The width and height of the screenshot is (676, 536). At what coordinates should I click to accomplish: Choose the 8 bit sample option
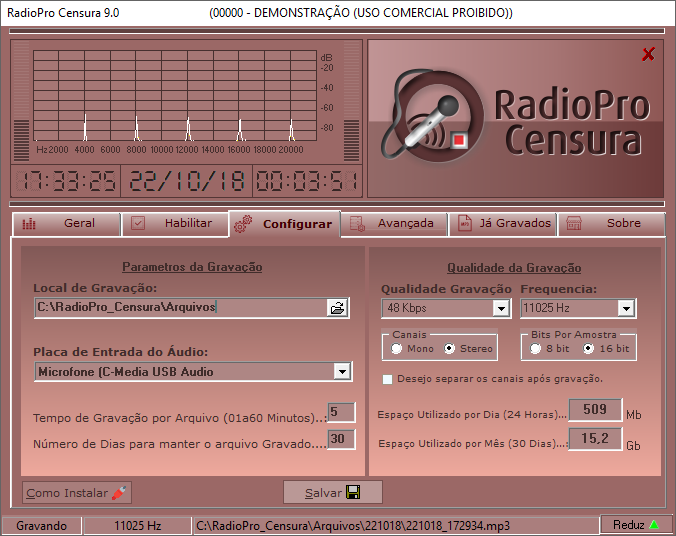tap(535, 348)
